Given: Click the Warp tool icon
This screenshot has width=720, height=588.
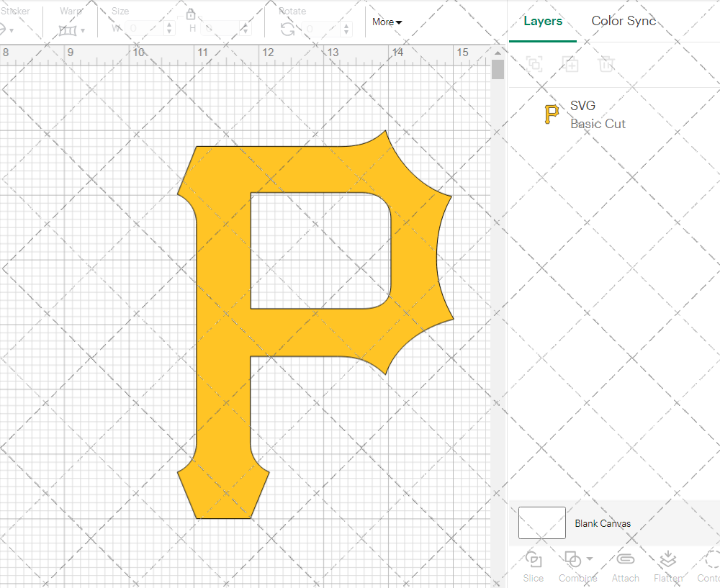Looking at the screenshot, I should coord(68,31).
